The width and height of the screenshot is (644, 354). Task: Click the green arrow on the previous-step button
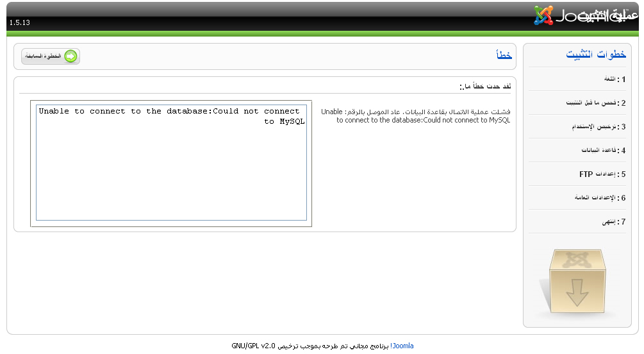[70, 56]
